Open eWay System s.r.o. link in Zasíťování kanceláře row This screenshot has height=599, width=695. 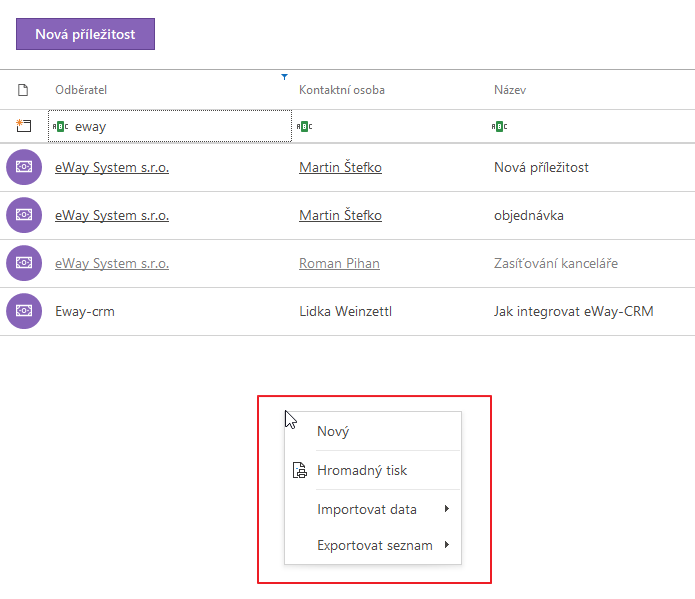[112, 263]
